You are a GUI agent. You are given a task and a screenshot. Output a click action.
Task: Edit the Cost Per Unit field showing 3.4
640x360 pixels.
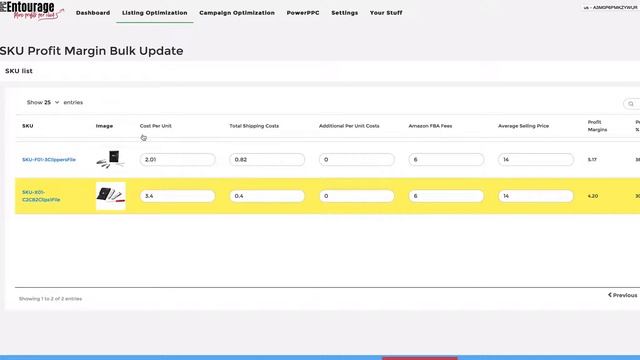pyautogui.click(x=178, y=196)
